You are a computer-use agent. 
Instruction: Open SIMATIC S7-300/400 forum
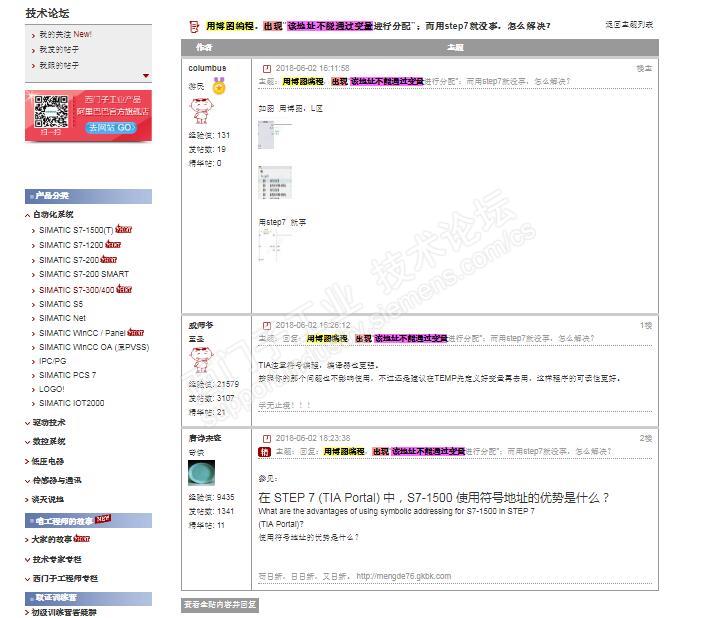pyautogui.click(x=76, y=290)
